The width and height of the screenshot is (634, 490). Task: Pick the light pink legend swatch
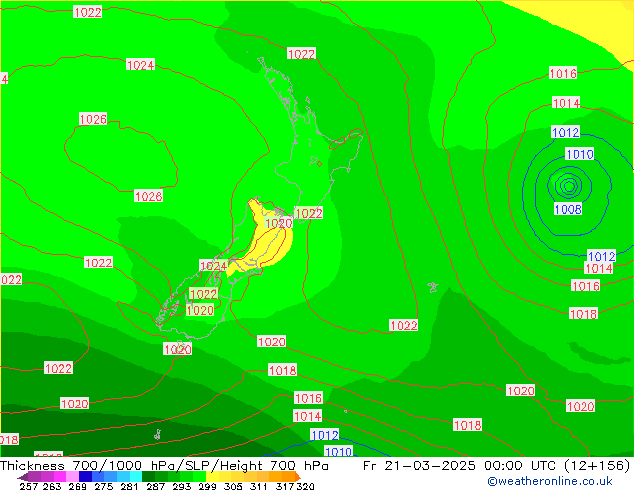[72, 476]
